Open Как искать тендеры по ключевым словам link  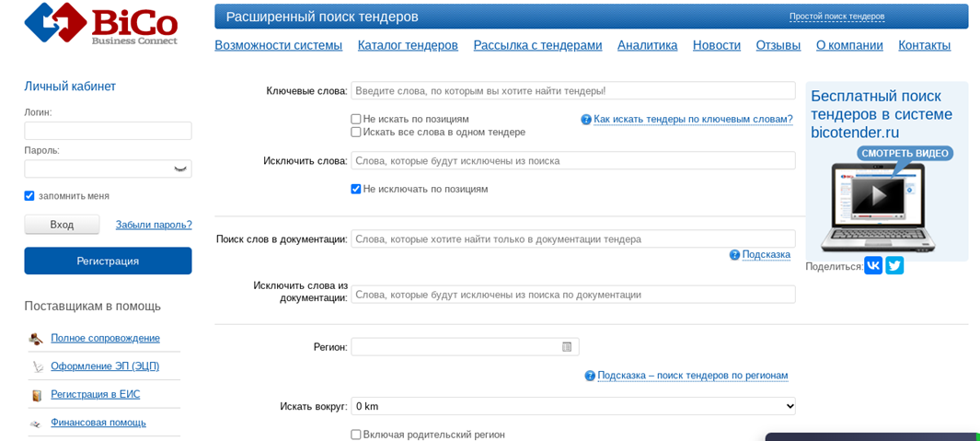click(x=693, y=119)
